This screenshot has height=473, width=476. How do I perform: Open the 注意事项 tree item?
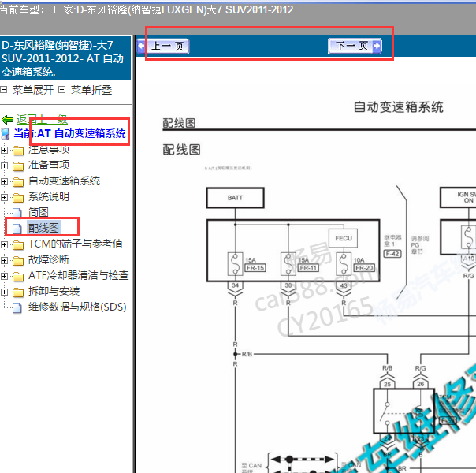tap(49, 149)
